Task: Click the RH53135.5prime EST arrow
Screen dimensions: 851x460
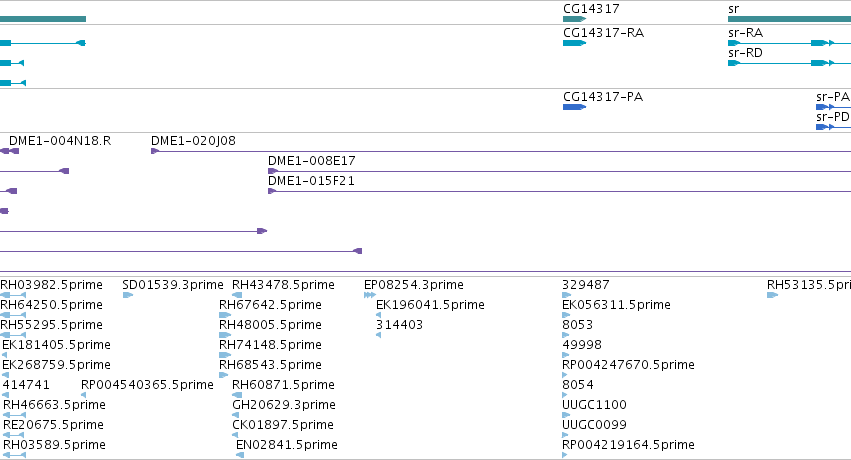Action: pyautogui.click(x=772, y=295)
